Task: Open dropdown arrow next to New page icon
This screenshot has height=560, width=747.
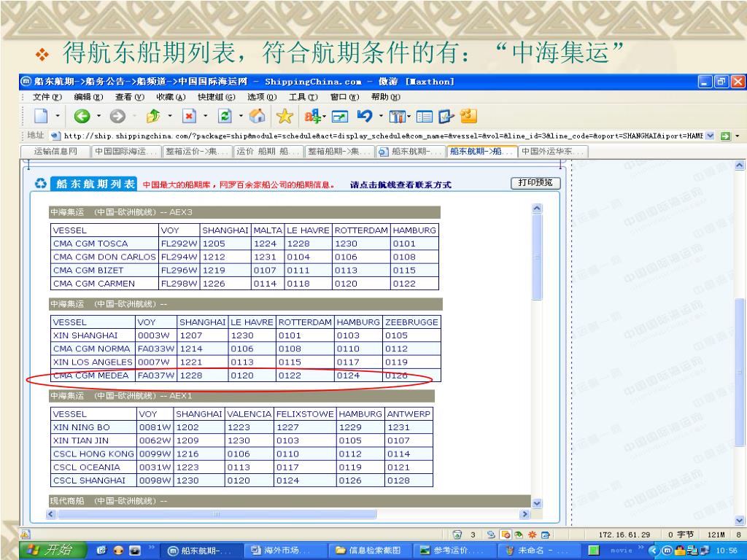Action: [58, 116]
